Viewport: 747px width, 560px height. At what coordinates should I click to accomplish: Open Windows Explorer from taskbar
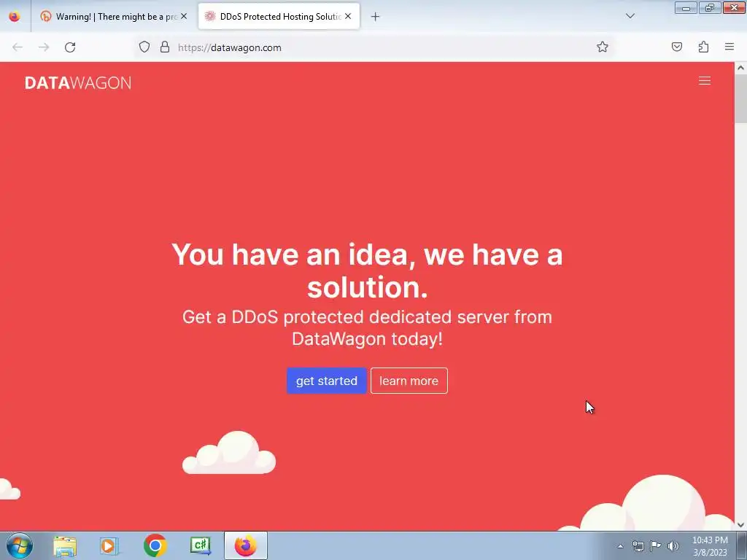tap(65, 546)
